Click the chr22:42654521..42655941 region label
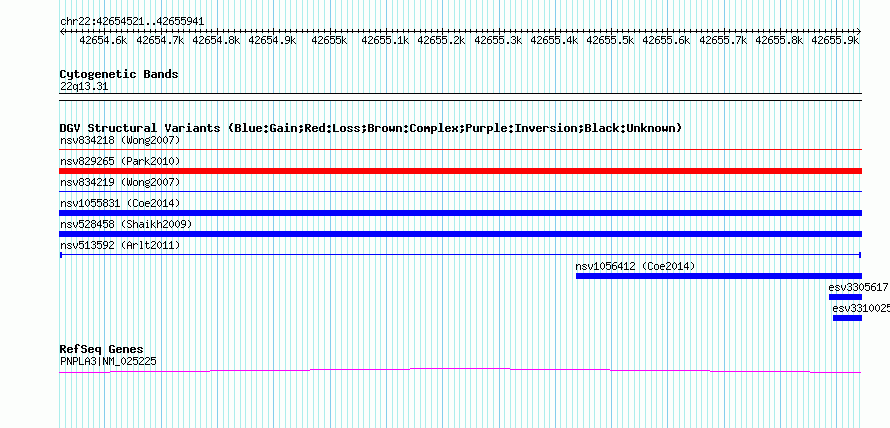This screenshot has width=890, height=428. (132, 22)
